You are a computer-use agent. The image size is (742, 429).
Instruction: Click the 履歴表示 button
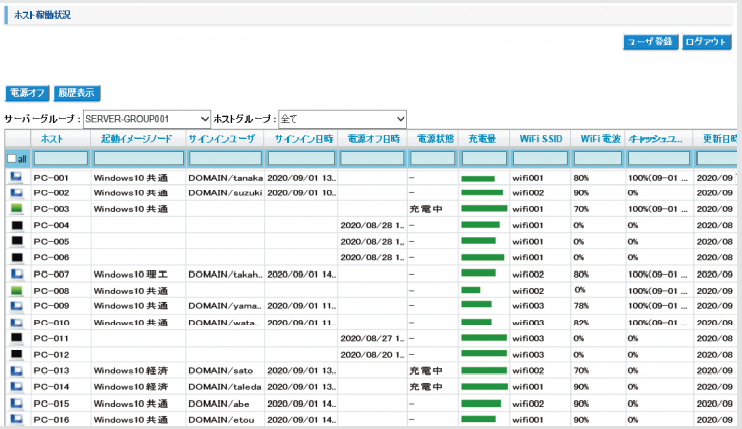pyautogui.click(x=77, y=93)
